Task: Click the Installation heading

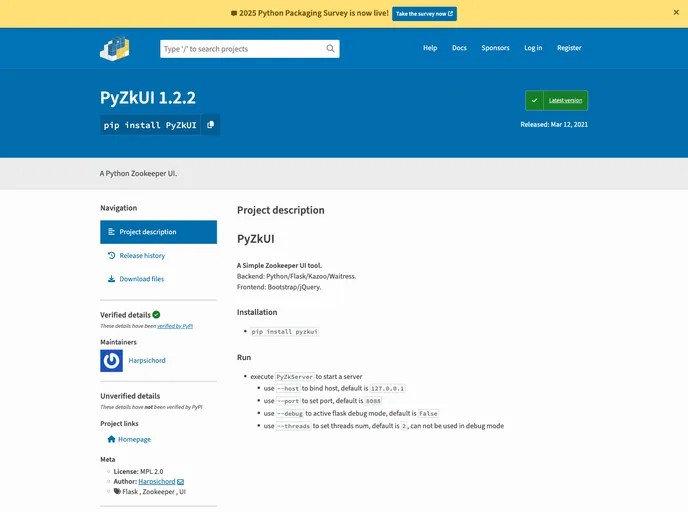Action: coord(257,312)
